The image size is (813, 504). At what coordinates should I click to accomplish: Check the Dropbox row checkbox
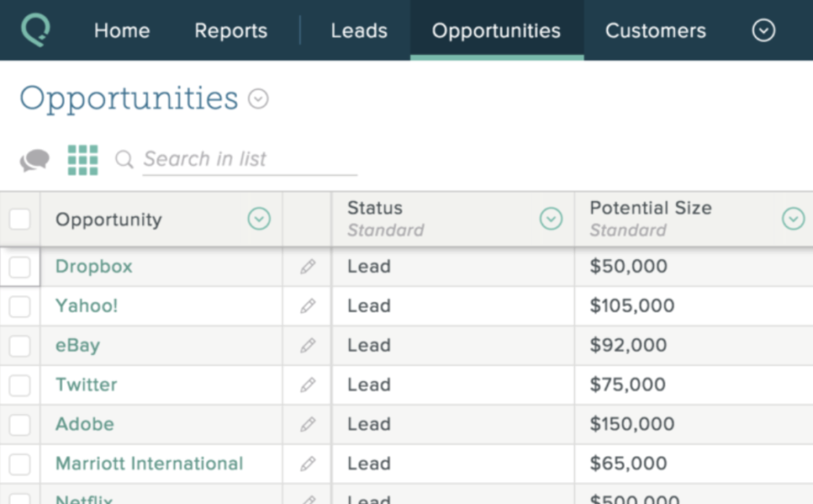tap(19, 267)
